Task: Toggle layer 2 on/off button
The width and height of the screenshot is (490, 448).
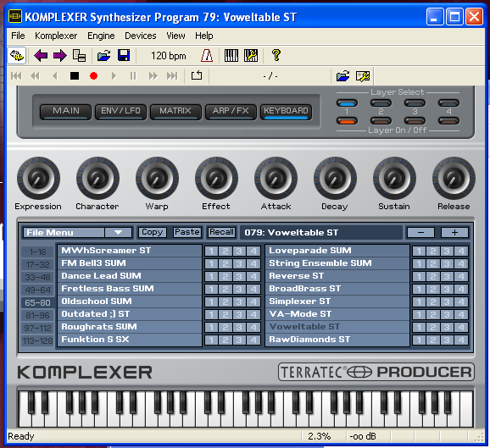Action: tap(381, 121)
